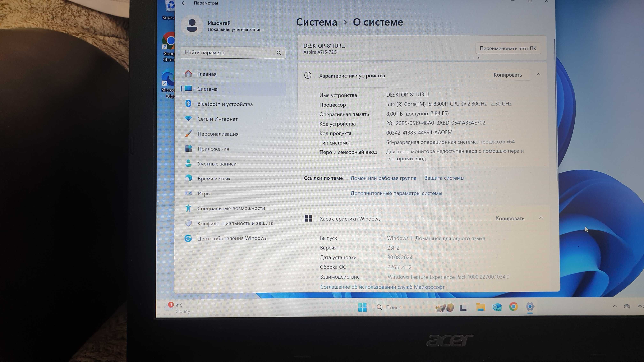Click Сборка ОС value 22631.4112
The height and width of the screenshot is (362, 644).
pyautogui.click(x=399, y=267)
